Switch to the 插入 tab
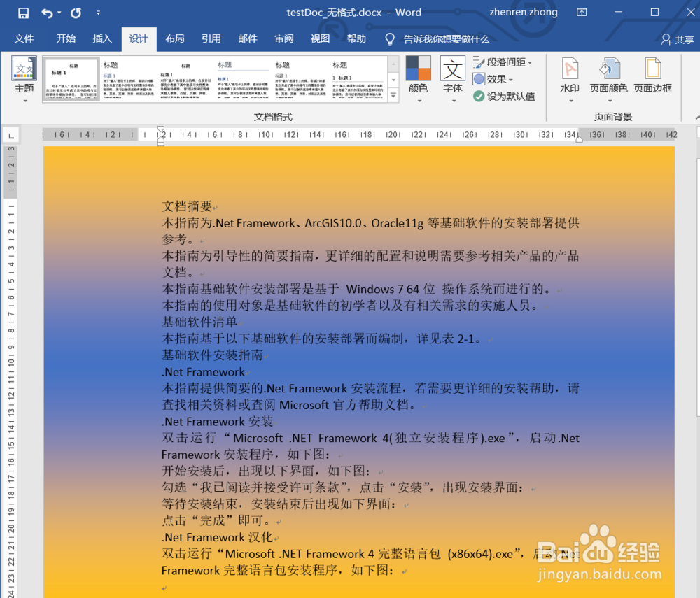 coord(102,38)
